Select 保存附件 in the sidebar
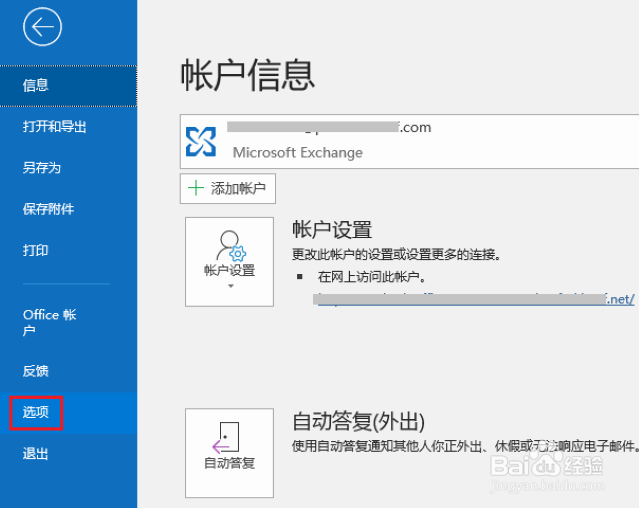 click(68, 209)
